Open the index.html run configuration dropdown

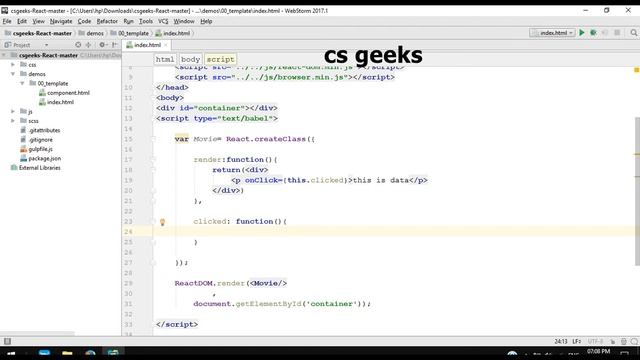[552, 33]
